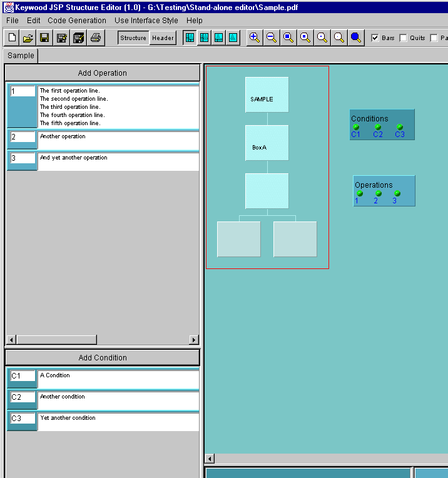Click the C2 green condition marker
The height and width of the screenshot is (478, 448).
point(378,127)
